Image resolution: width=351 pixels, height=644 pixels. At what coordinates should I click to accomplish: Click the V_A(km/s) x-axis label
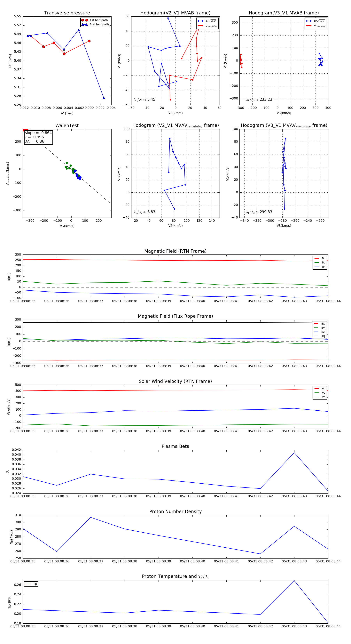click(x=67, y=226)
